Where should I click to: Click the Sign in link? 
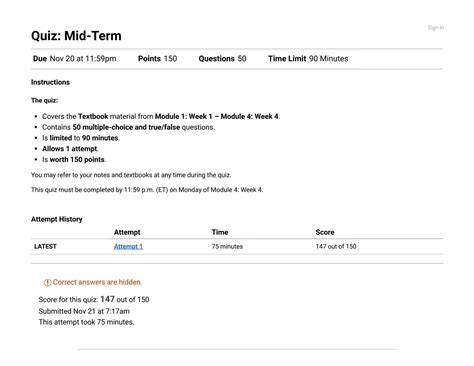coord(436,27)
